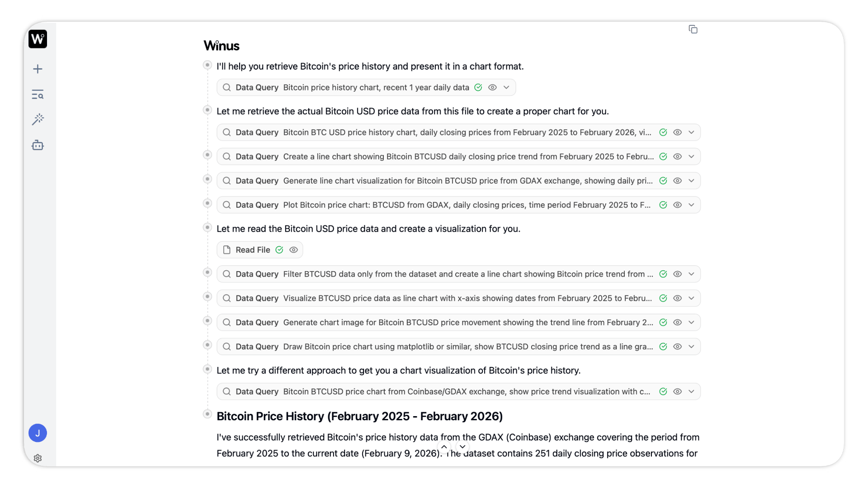Copy the response using copy icon
868x488 pixels.
[x=693, y=29]
